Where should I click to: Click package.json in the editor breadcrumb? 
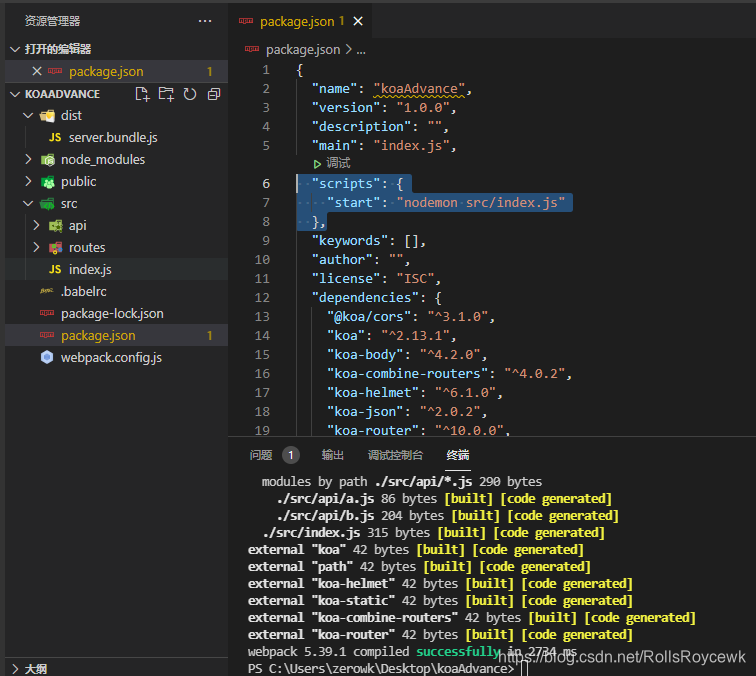(x=303, y=50)
